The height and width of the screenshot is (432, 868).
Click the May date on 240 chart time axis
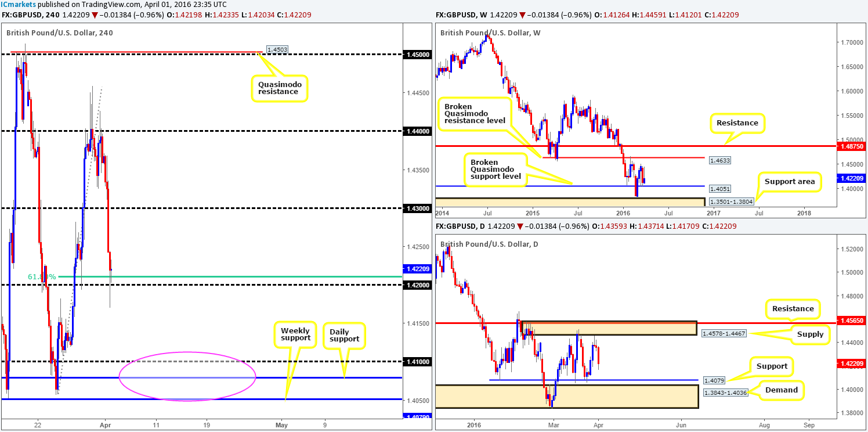click(281, 424)
